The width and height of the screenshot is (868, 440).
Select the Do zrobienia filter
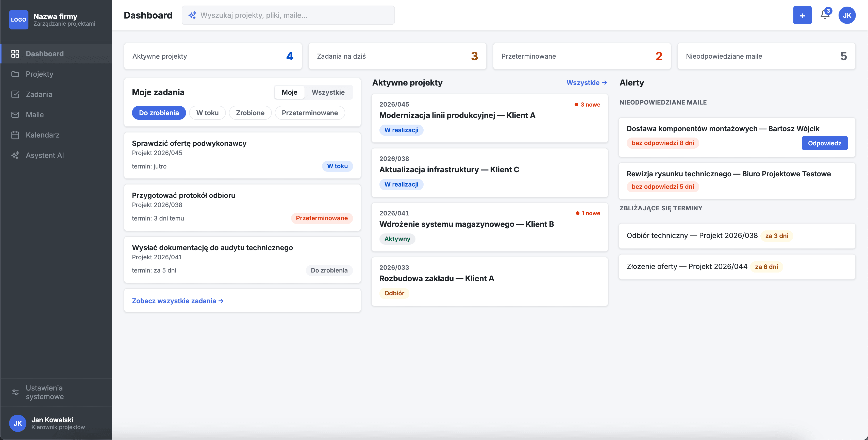tap(159, 113)
